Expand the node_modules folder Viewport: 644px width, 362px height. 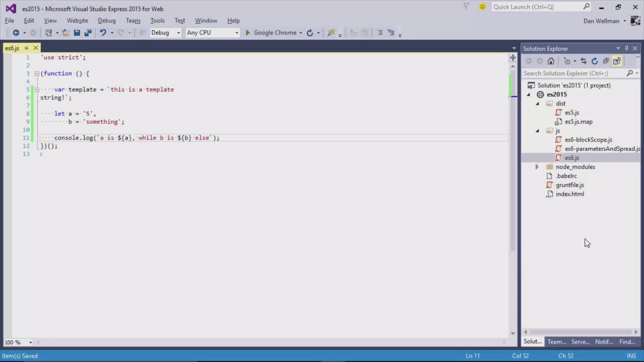pyautogui.click(x=537, y=167)
